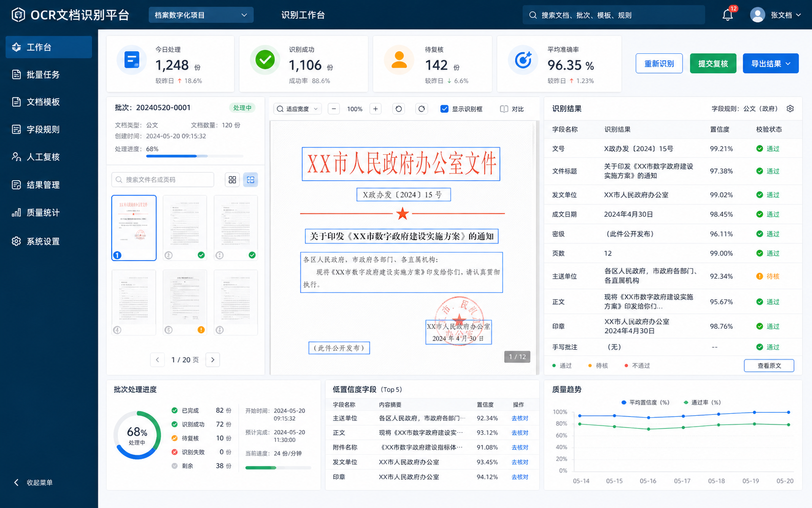
Task: Click the 搜索文件名或页码 search field
Action: [x=163, y=180]
